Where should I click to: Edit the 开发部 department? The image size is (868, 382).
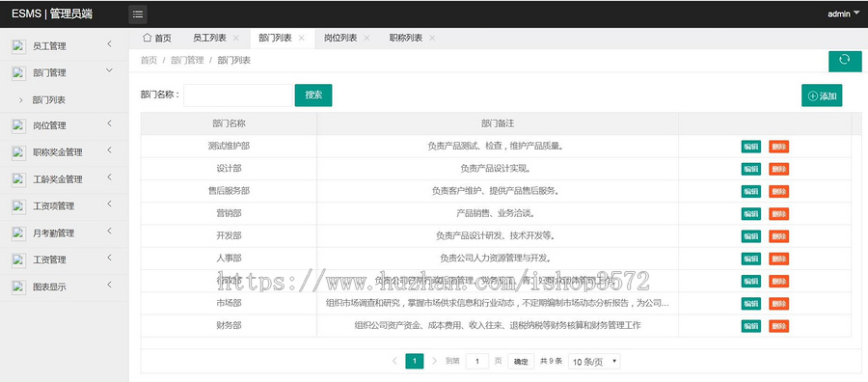(750, 236)
